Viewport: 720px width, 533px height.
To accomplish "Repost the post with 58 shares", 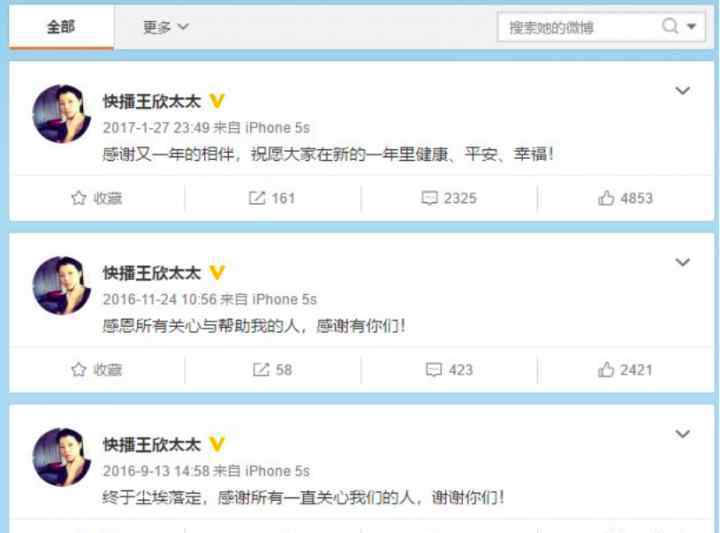I will (x=272, y=370).
